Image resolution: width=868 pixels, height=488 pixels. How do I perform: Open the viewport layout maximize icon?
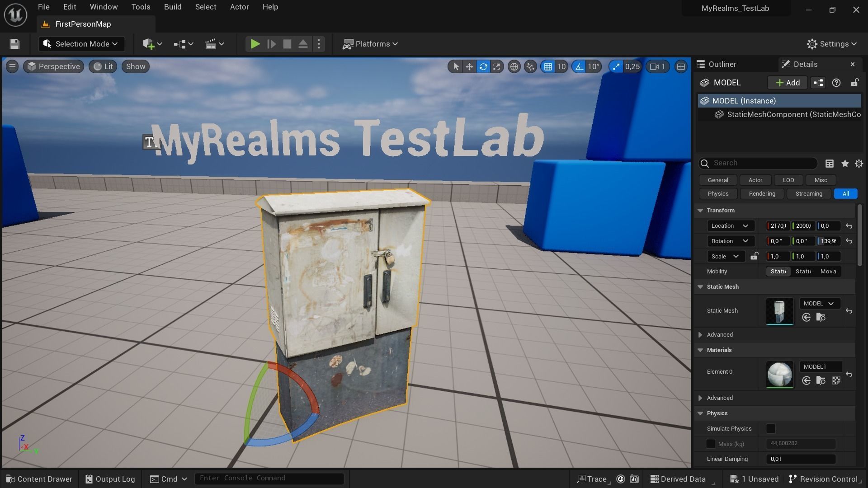click(x=680, y=67)
